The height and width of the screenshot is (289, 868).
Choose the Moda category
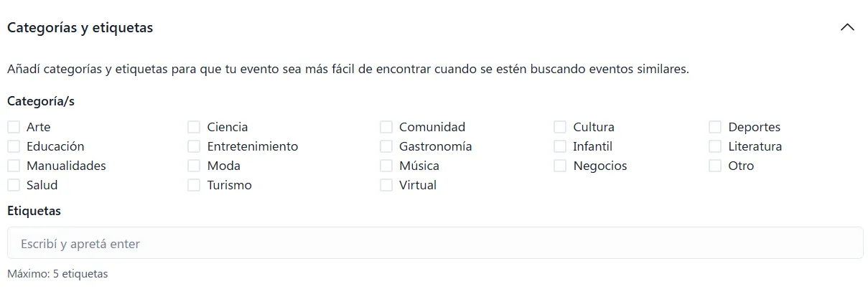[194, 166]
